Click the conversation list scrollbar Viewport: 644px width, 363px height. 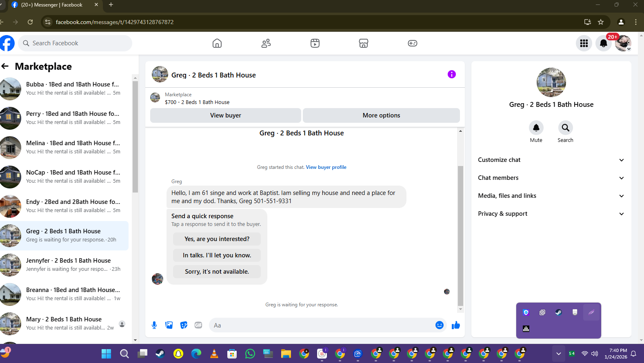[135, 136]
